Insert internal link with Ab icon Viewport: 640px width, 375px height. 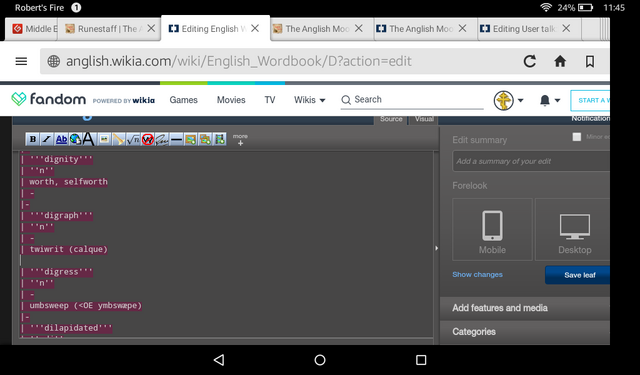point(61,139)
